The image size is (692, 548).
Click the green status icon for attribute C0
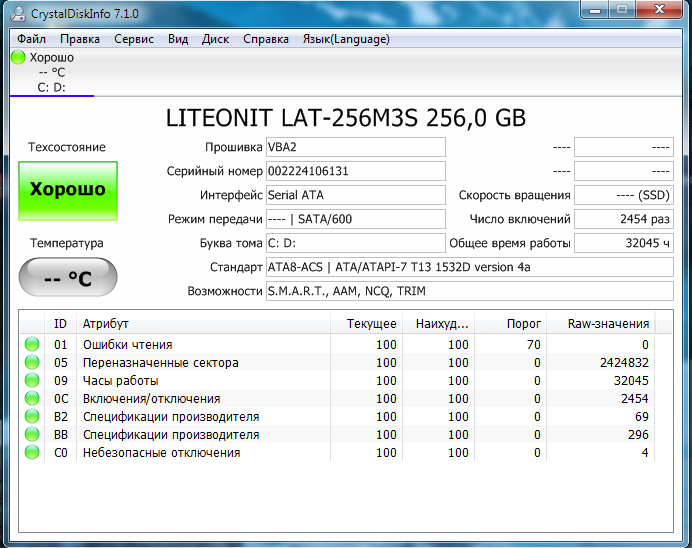coord(32,453)
